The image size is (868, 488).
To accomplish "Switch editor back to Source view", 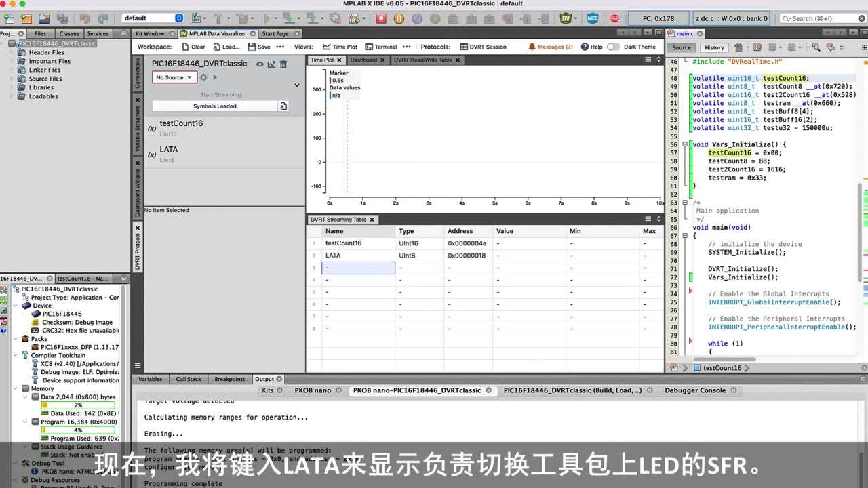I will pos(680,47).
